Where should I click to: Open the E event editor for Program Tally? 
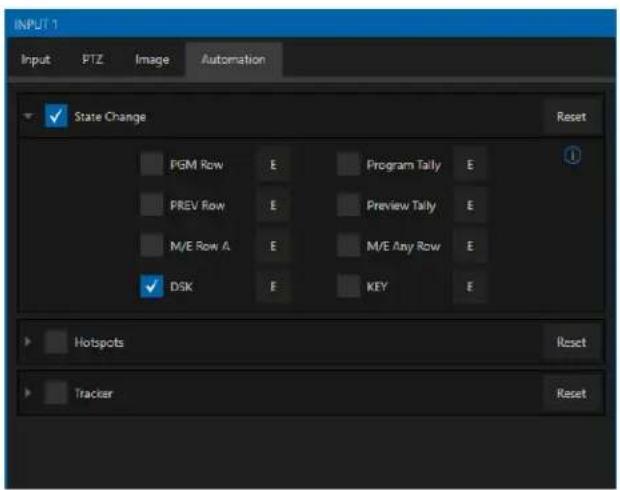[470, 165]
